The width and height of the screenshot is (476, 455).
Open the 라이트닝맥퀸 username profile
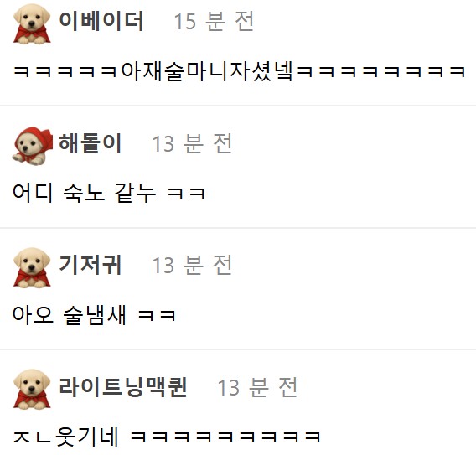pos(123,386)
